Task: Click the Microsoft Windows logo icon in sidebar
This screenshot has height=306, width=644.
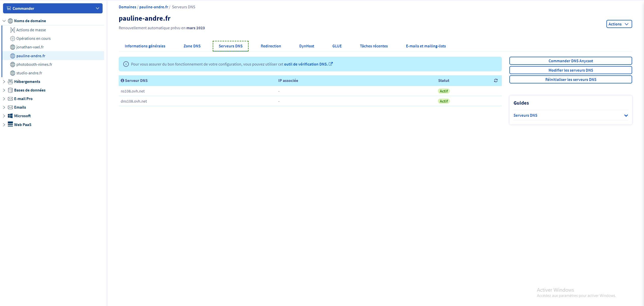Action: coord(10,116)
